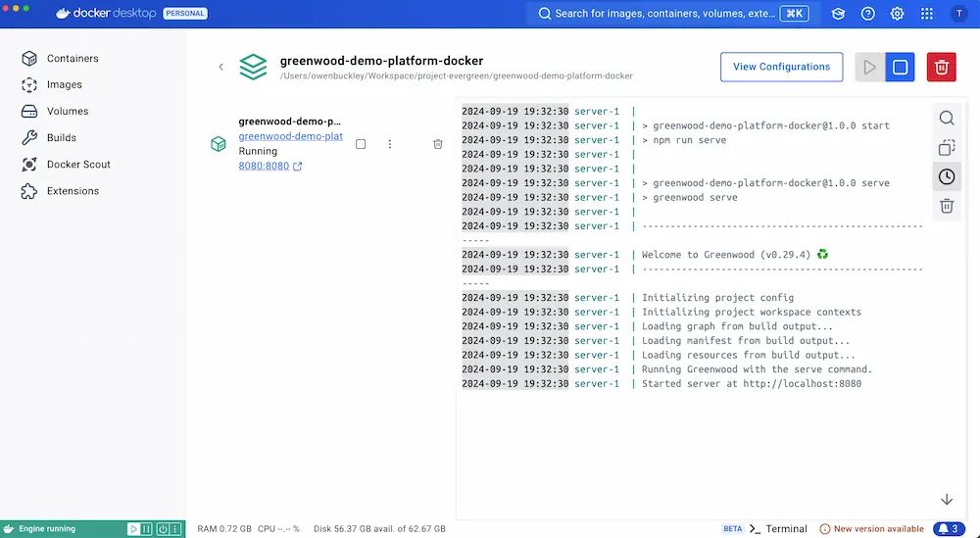Open the help question mark icon
Screen dimensions: 980x538
867,14
